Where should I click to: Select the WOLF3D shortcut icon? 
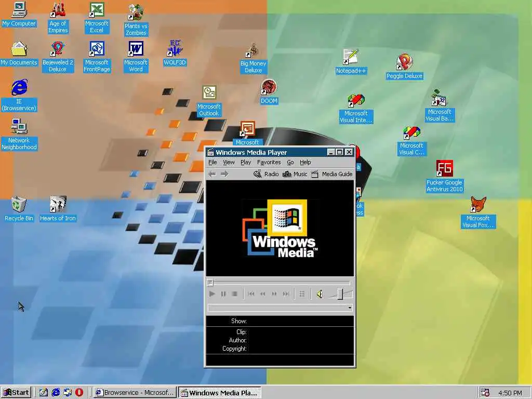(175, 53)
